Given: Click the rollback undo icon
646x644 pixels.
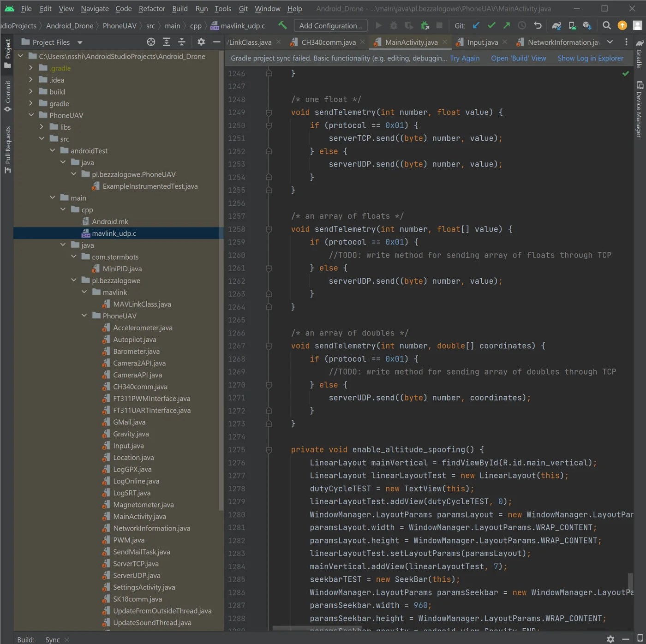Looking at the screenshot, I should click(538, 25).
